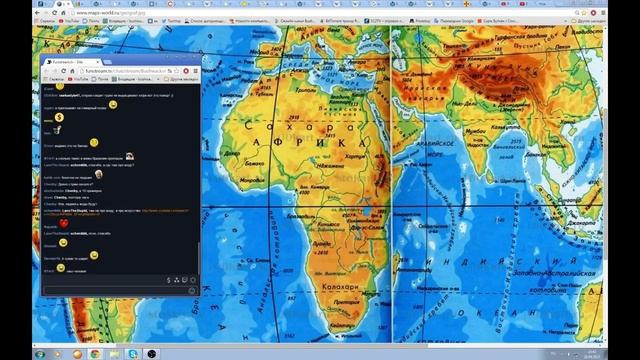
Task: Click the system tray clock
Action: pyautogui.click(x=592, y=354)
